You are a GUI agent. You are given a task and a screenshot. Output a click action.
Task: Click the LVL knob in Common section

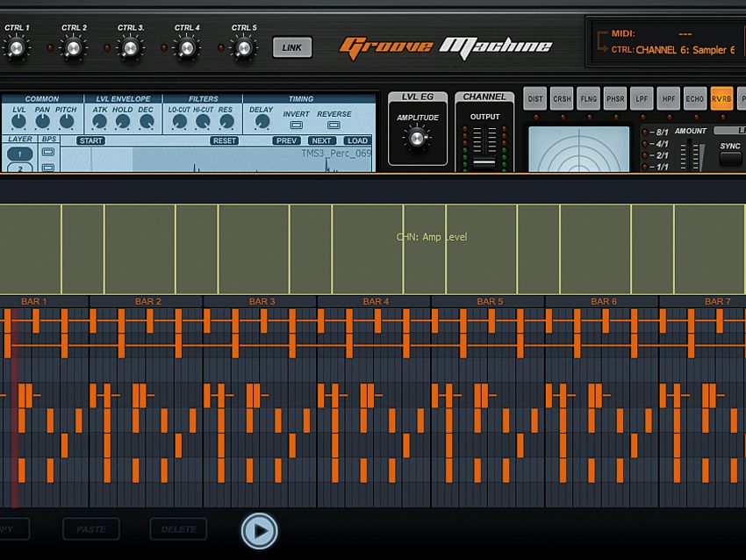[18, 122]
